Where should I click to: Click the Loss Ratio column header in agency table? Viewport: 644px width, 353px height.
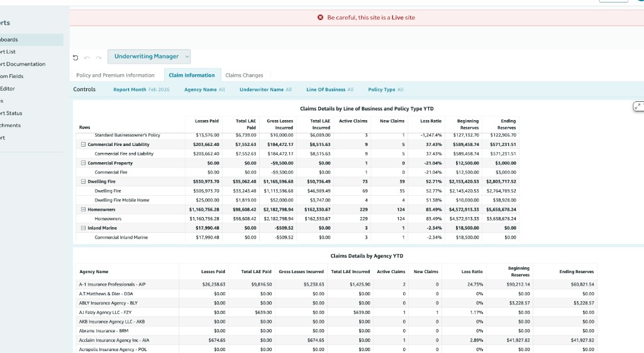472,271
